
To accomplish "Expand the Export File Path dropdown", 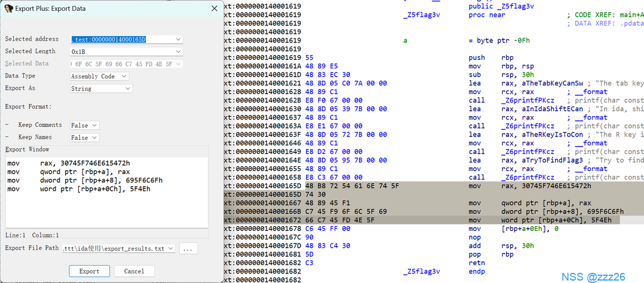I will pyautogui.click(x=171, y=248).
